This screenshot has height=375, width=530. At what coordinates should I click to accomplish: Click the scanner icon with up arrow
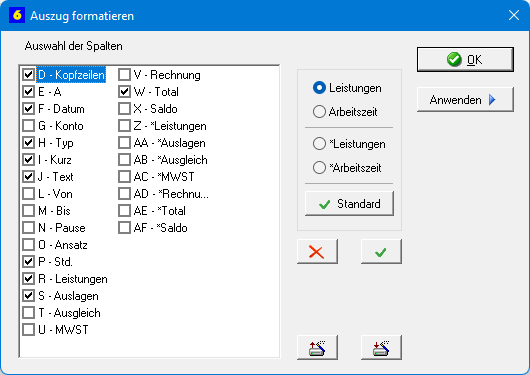point(317,347)
